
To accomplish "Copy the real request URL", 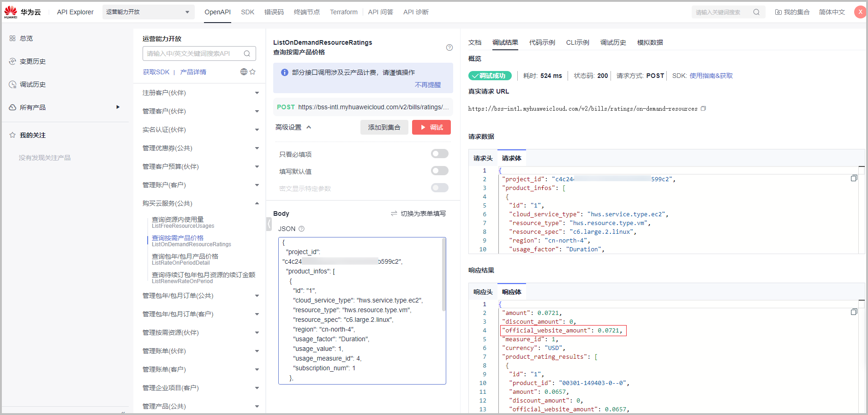I will coord(703,109).
